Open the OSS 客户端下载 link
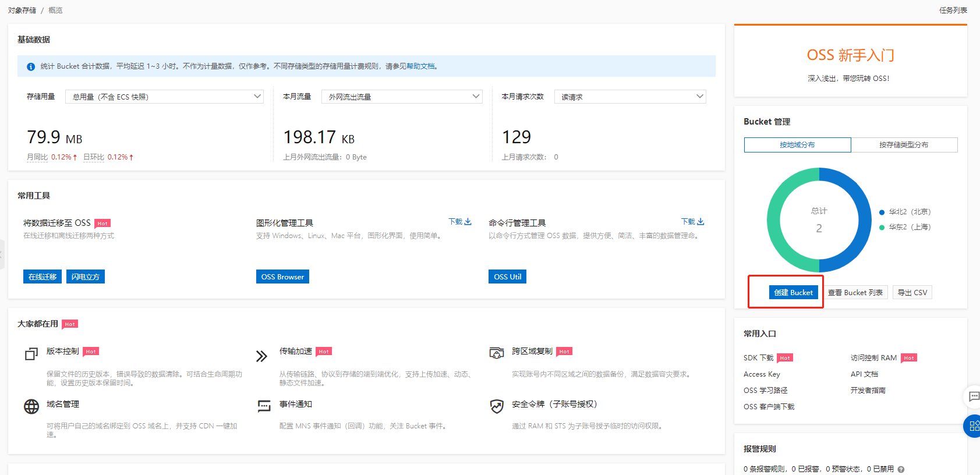This screenshot has width=980, height=475. 769,407
